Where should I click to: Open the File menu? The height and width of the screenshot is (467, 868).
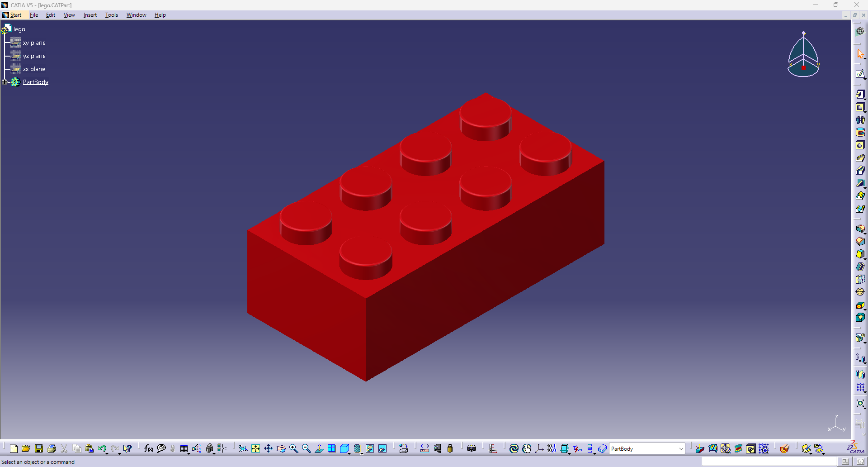34,15
